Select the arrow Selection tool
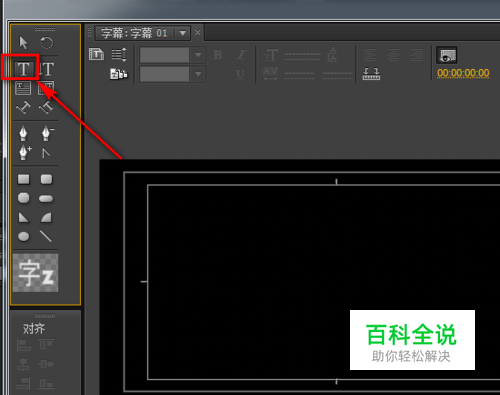500x395 pixels. pyautogui.click(x=23, y=43)
